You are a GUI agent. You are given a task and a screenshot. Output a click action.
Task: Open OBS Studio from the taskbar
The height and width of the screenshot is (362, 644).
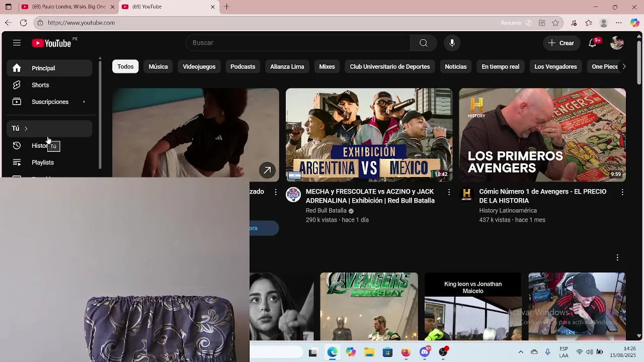tap(443, 352)
